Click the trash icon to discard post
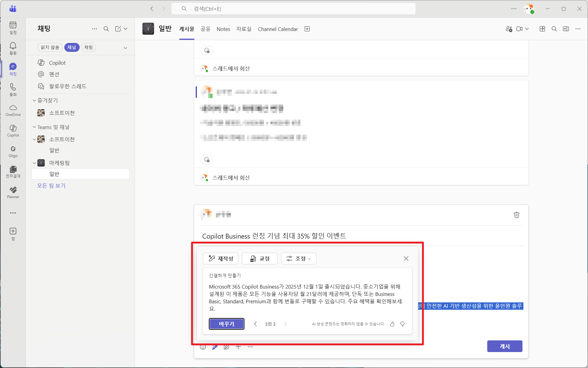Screen dimensions: 588x368 click(x=516, y=215)
